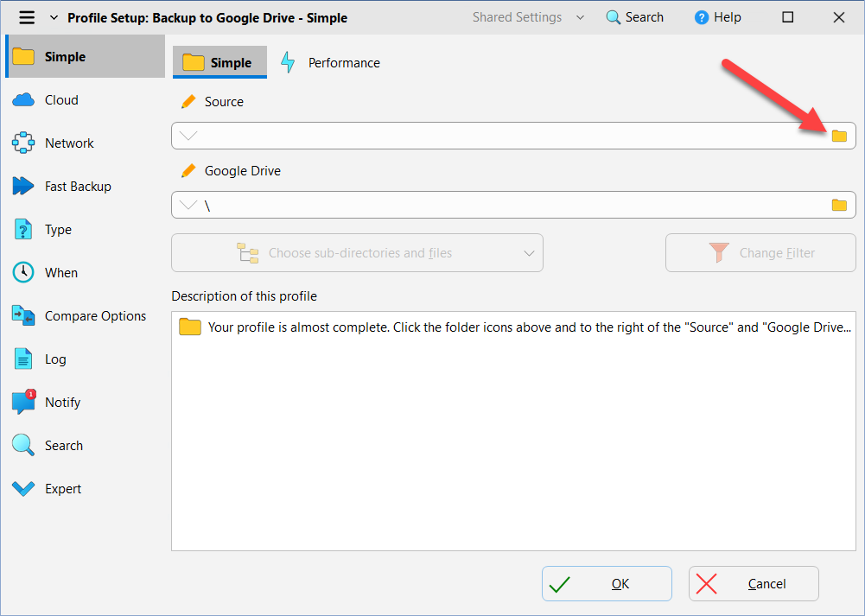
Task: Click the 'Description of this profile' label
Action: (x=245, y=296)
